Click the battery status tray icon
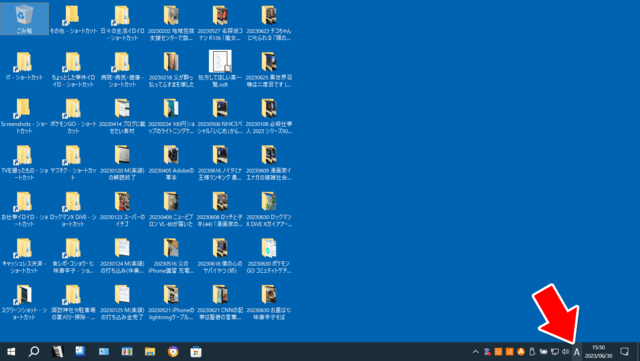Viewport: 640px width, 361px height. click(x=543, y=352)
